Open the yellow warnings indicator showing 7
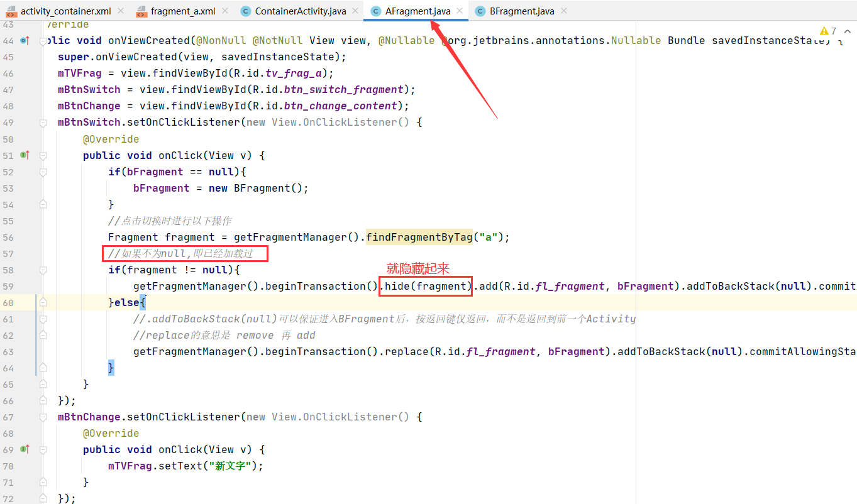The image size is (857, 504). pyautogui.click(x=828, y=31)
